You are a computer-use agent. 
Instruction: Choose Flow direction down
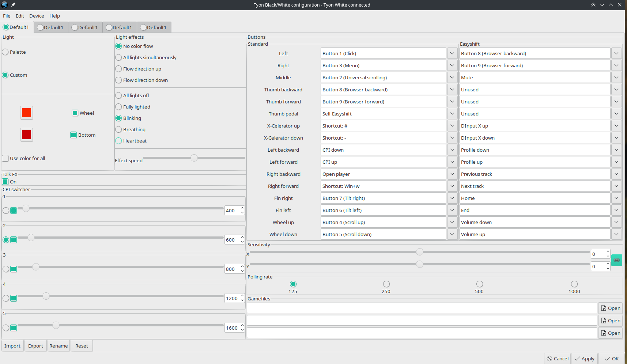tap(141, 80)
